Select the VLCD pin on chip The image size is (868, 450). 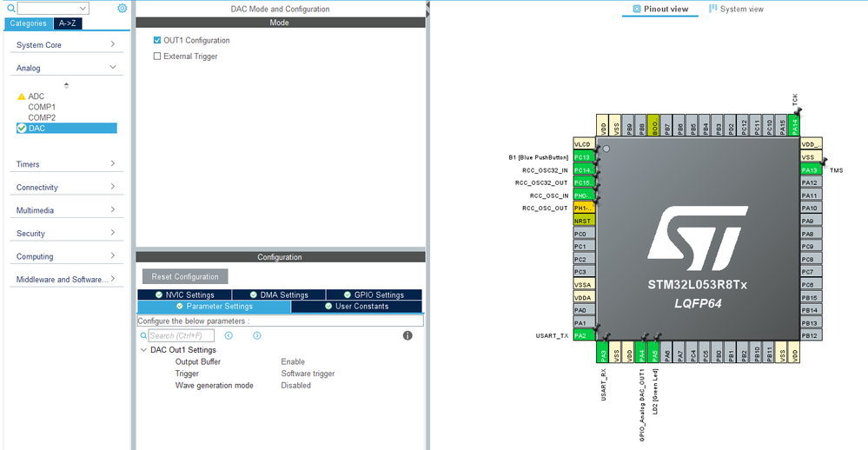584,144
